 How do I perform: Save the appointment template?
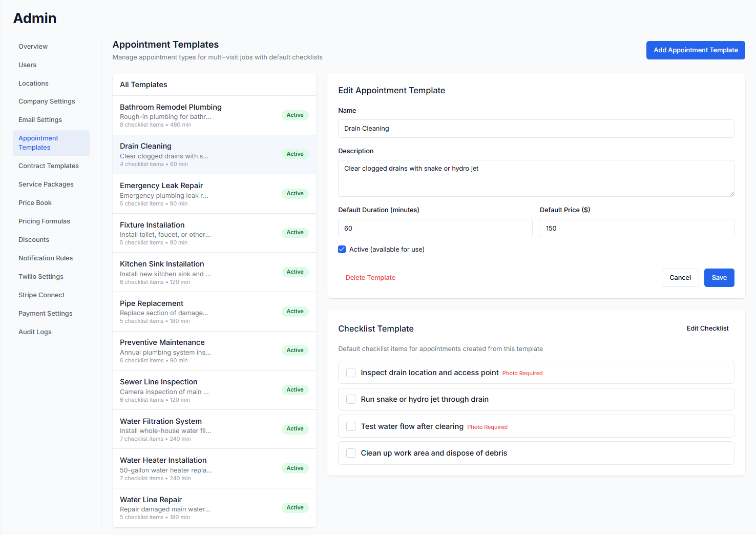719,278
